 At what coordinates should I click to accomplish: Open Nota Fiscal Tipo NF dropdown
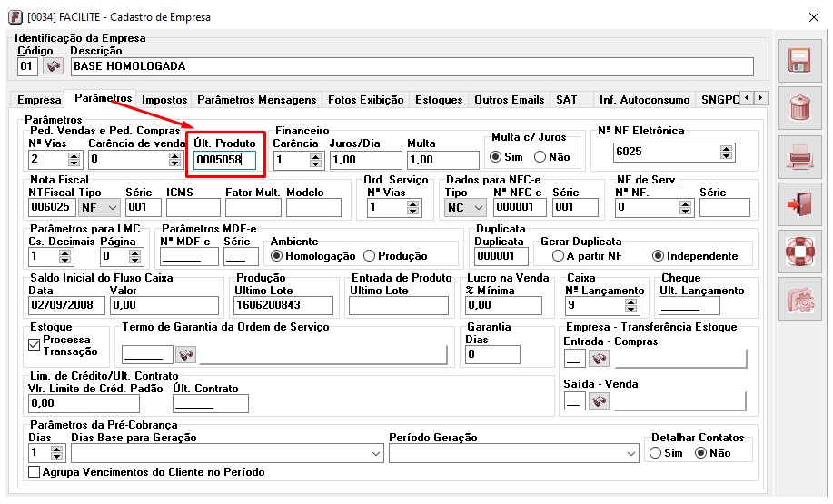click(x=112, y=208)
